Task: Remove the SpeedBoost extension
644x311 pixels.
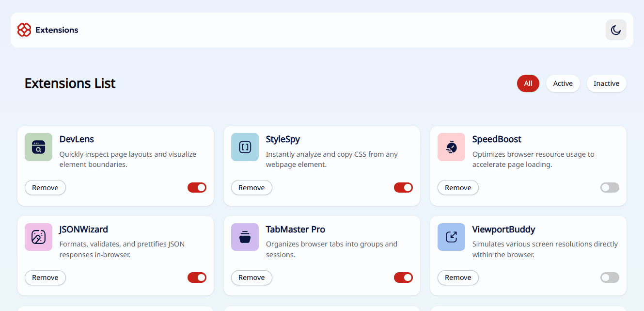Action: click(x=458, y=187)
